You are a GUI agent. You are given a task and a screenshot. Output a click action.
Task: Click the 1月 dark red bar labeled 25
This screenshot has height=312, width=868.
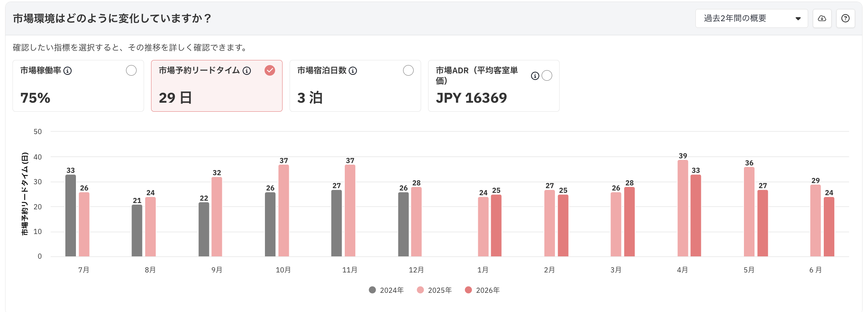496,226
